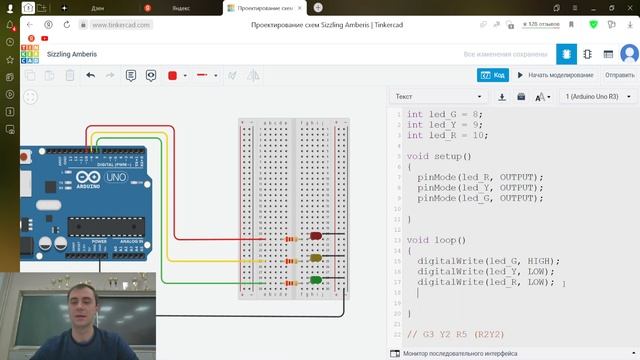This screenshot has width=640, height=360.
Task: Click the mirror flip icon
Action: [253, 76]
